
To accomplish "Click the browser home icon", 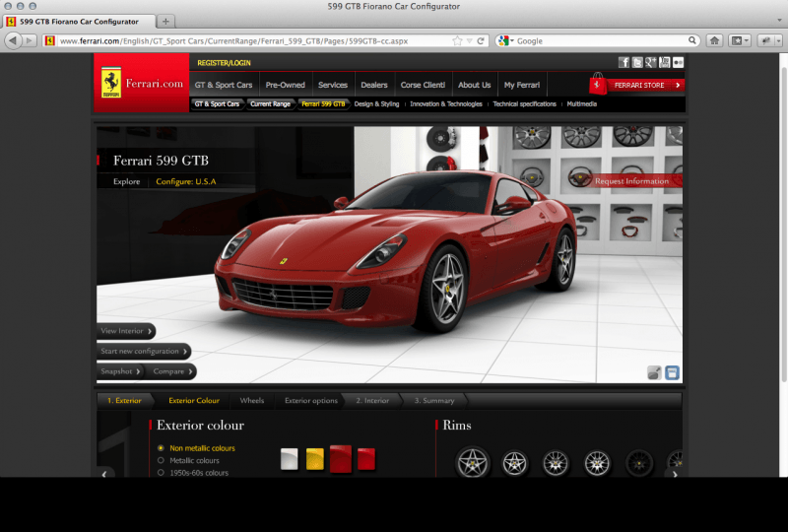I will pyautogui.click(x=714, y=40).
